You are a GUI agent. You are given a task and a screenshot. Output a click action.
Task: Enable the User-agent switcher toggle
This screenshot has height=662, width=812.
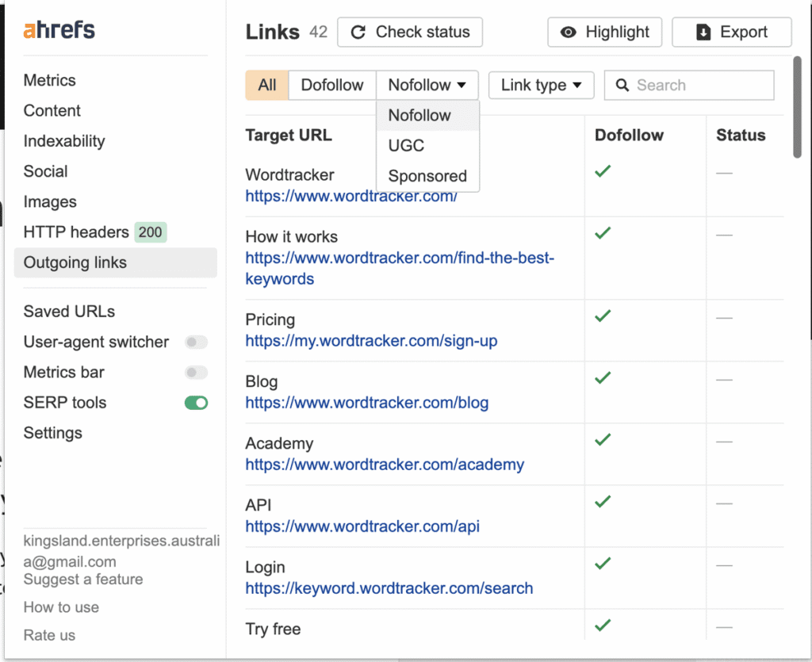click(196, 342)
